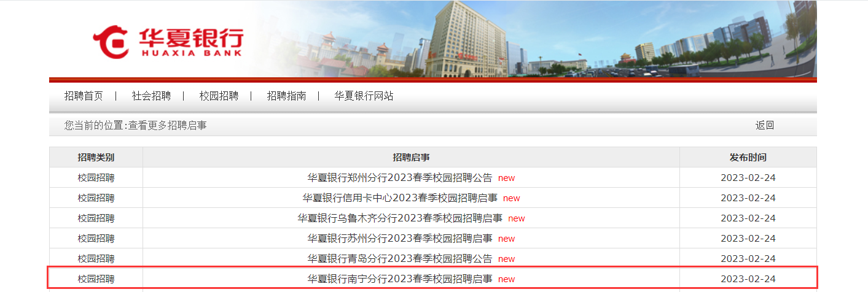Click the red new tag beside 信用卡中心 posting
Viewport: 868px width, 292px height.
[512, 199]
